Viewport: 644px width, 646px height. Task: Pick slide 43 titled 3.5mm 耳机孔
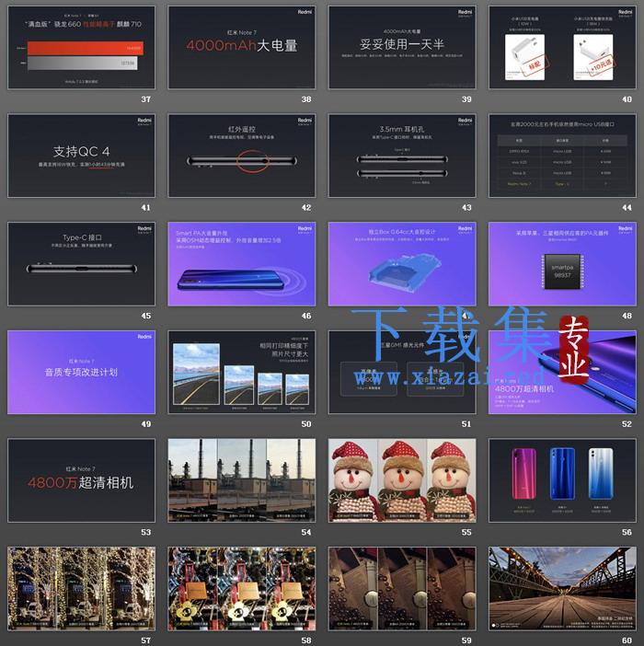(402, 156)
